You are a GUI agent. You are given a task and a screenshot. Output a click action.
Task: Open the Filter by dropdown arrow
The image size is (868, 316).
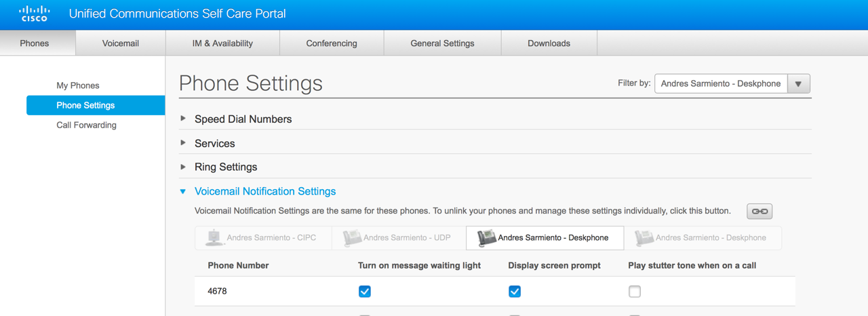pyautogui.click(x=798, y=84)
